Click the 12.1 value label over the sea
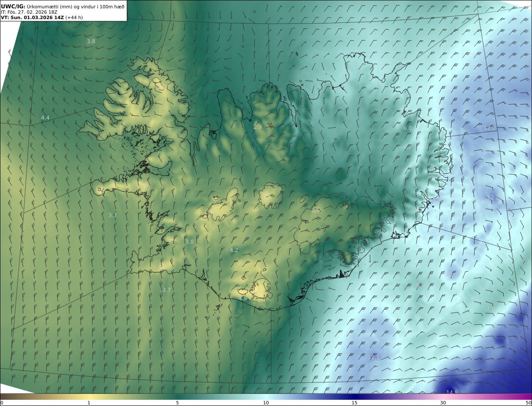 pos(374,357)
